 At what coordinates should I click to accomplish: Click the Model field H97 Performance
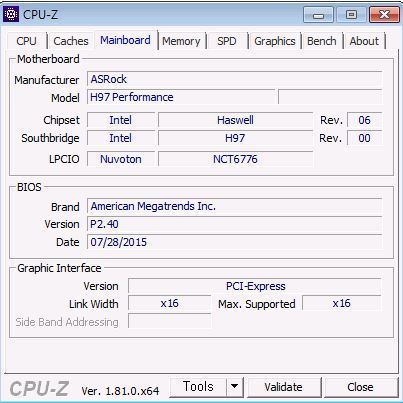tap(181, 97)
